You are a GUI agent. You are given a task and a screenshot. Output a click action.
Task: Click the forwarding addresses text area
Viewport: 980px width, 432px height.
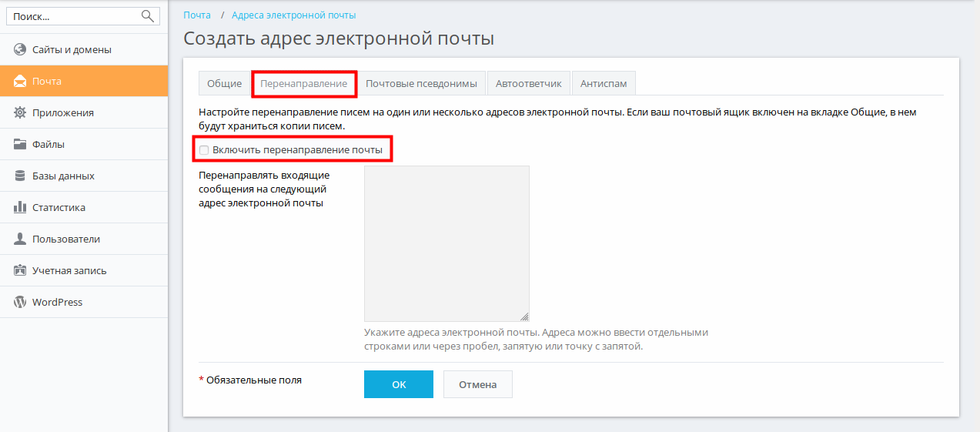[447, 243]
